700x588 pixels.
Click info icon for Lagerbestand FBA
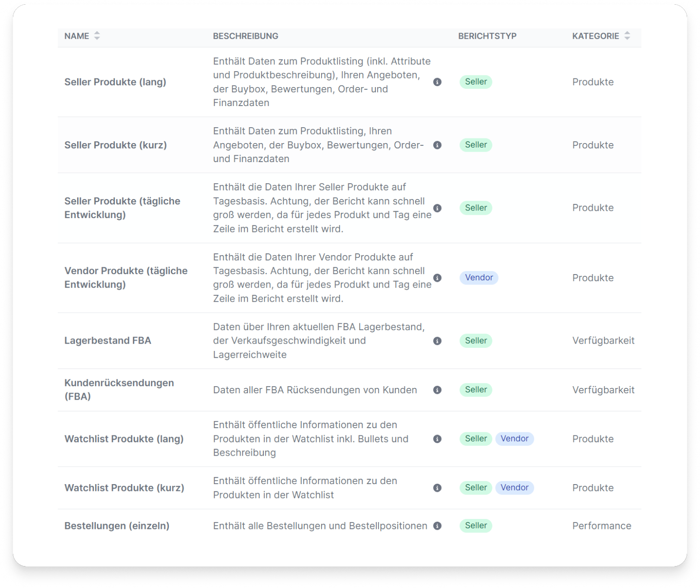pyautogui.click(x=437, y=341)
